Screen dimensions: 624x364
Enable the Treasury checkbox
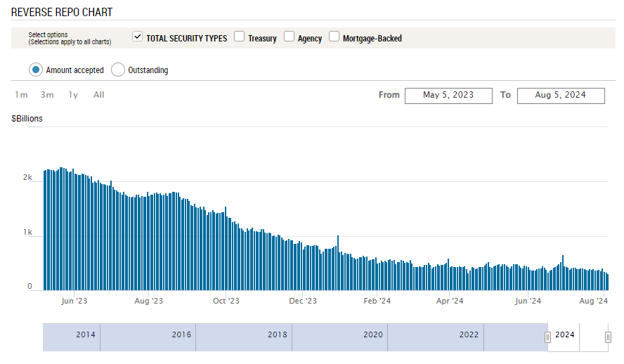tap(239, 37)
